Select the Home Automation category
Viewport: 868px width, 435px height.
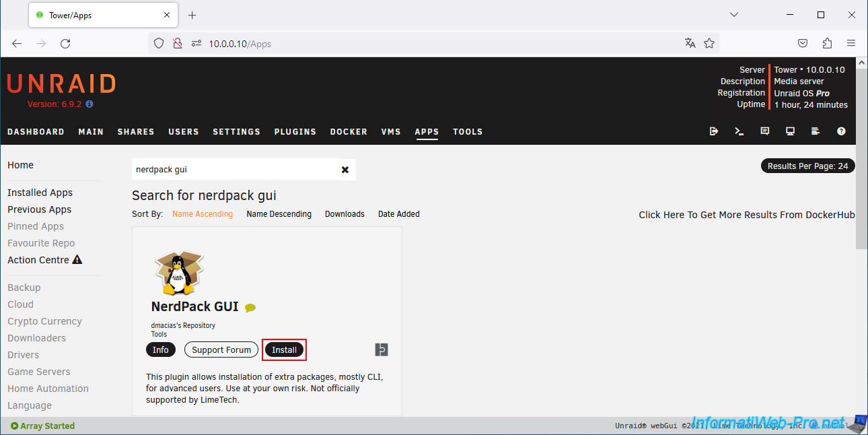click(x=48, y=389)
